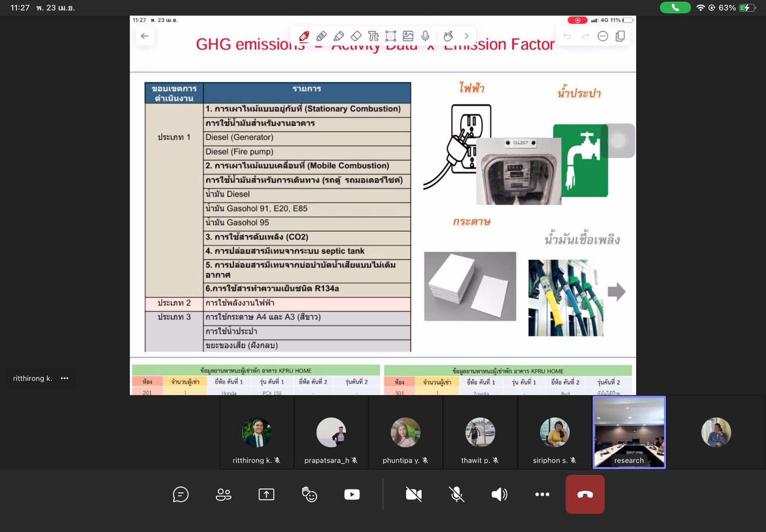Open options next to ritthirong k. label
The width and height of the screenshot is (766, 532).
click(64, 378)
